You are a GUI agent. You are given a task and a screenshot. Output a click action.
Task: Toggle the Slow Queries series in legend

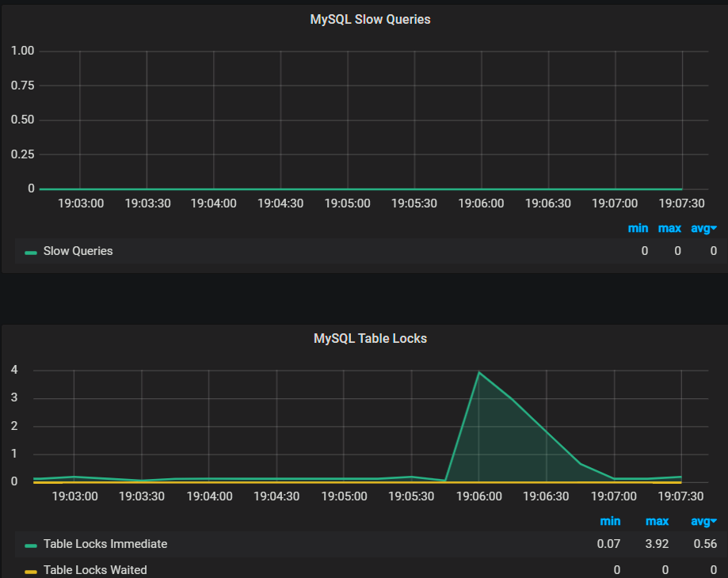click(x=78, y=251)
